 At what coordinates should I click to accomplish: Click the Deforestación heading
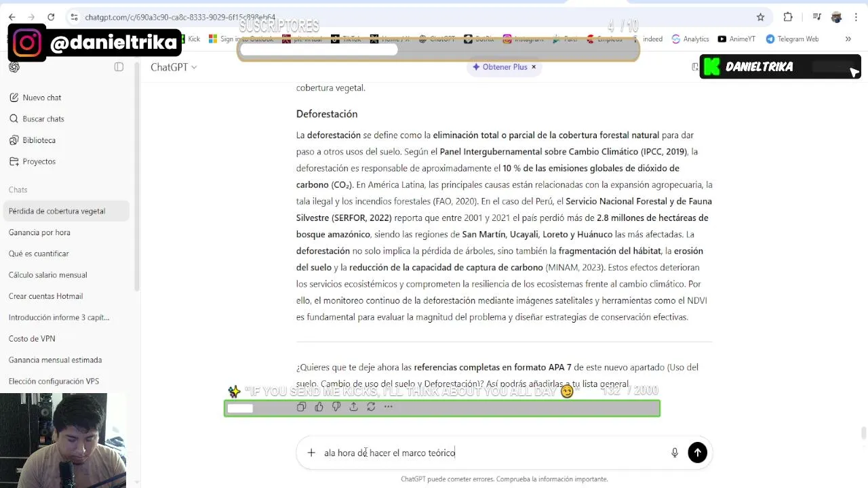pos(326,114)
